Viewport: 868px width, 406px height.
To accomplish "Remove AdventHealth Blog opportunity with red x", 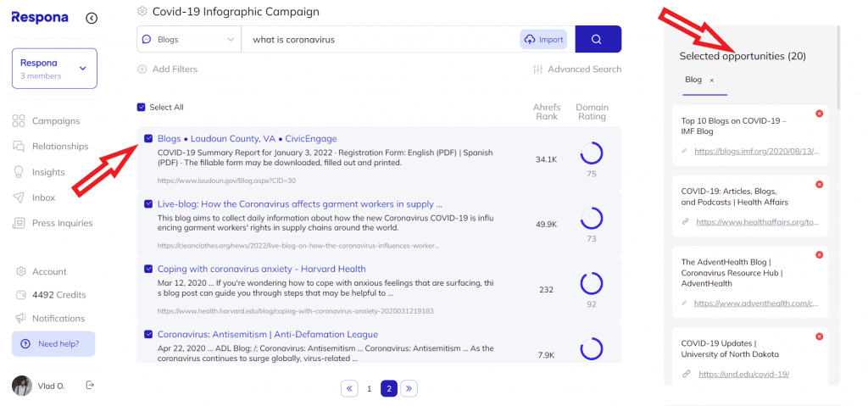I will click(x=820, y=254).
